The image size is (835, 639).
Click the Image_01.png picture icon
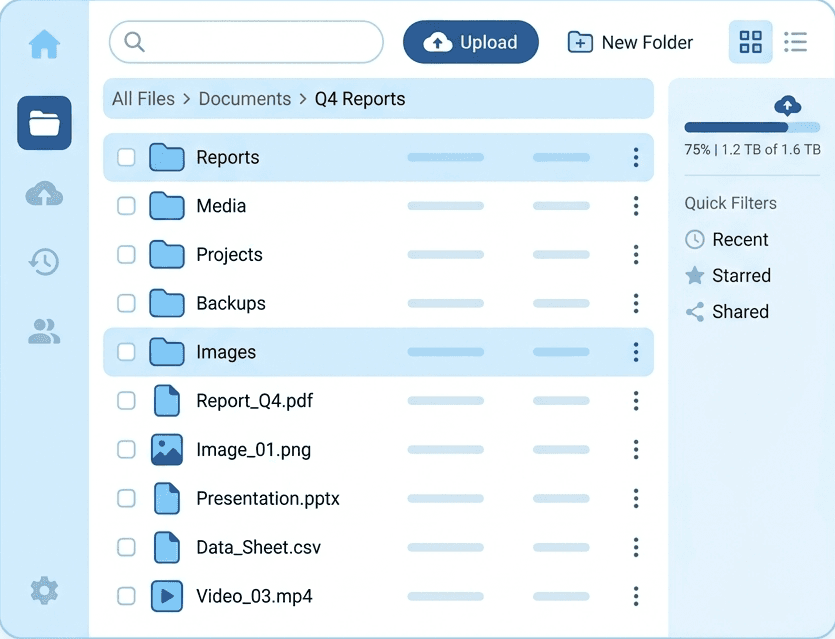(x=167, y=449)
